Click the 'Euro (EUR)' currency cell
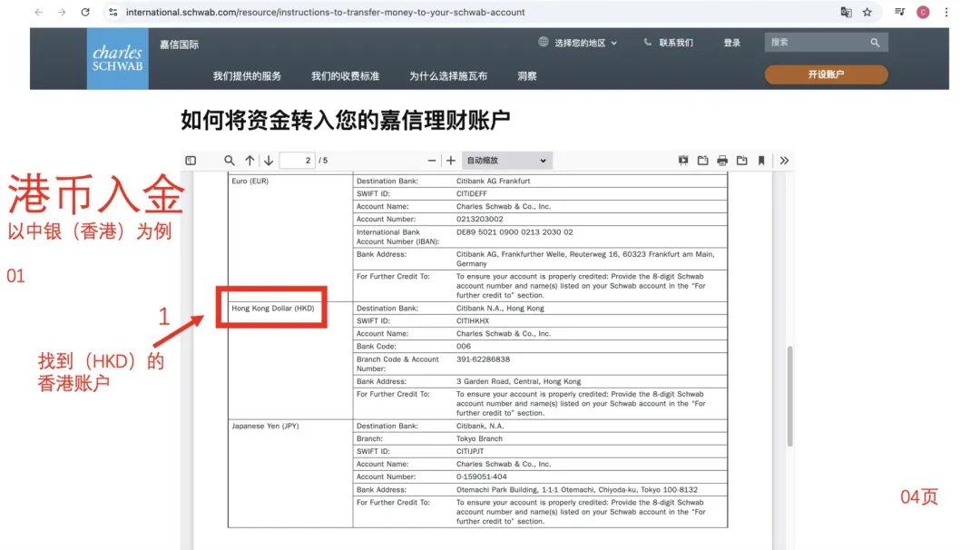The width and height of the screenshot is (980, 550). 250,181
